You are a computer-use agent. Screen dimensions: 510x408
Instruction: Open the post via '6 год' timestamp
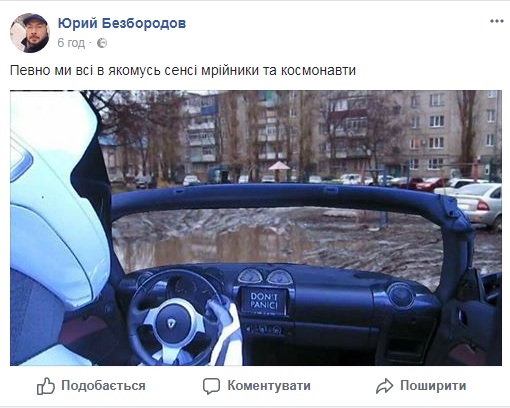[71, 43]
